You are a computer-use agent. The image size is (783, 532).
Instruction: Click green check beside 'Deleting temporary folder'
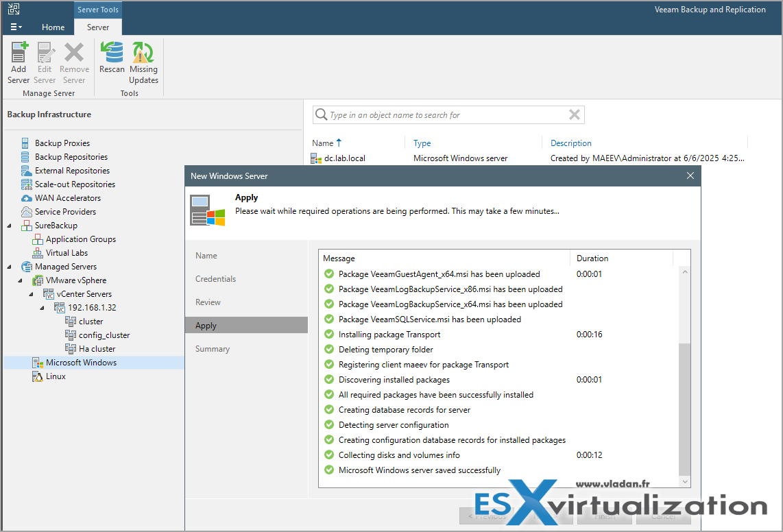(329, 349)
